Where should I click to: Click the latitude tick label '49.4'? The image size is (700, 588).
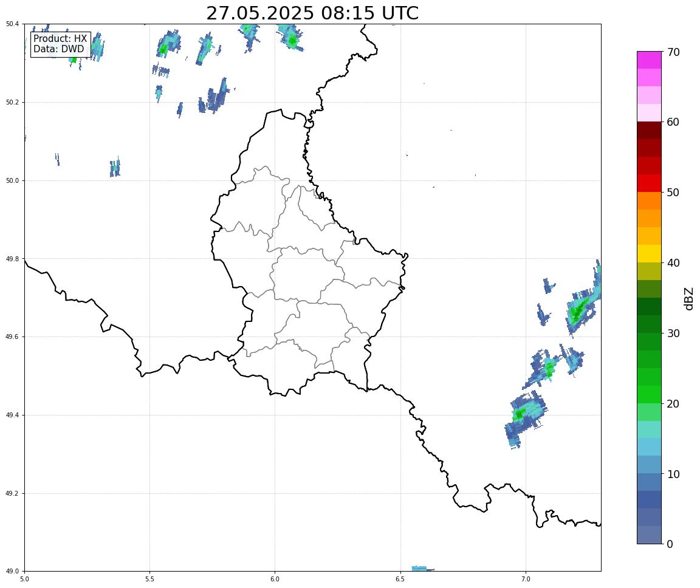tap(12, 415)
